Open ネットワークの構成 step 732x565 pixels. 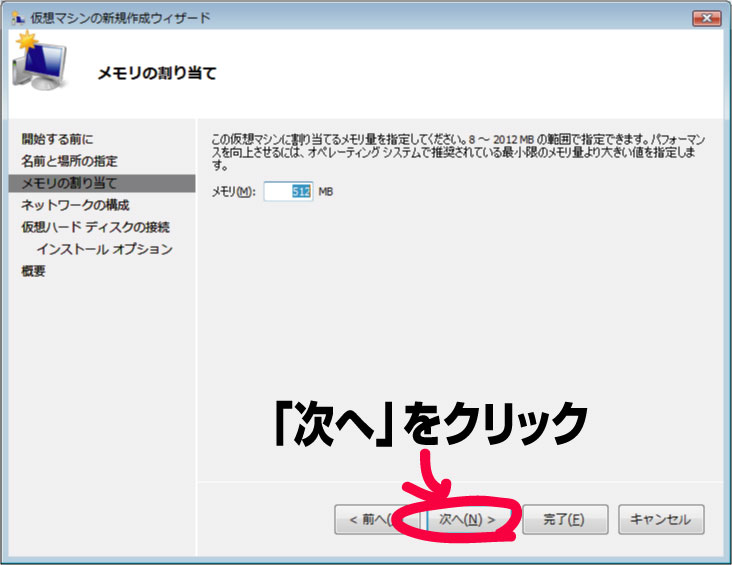[x=75, y=205]
